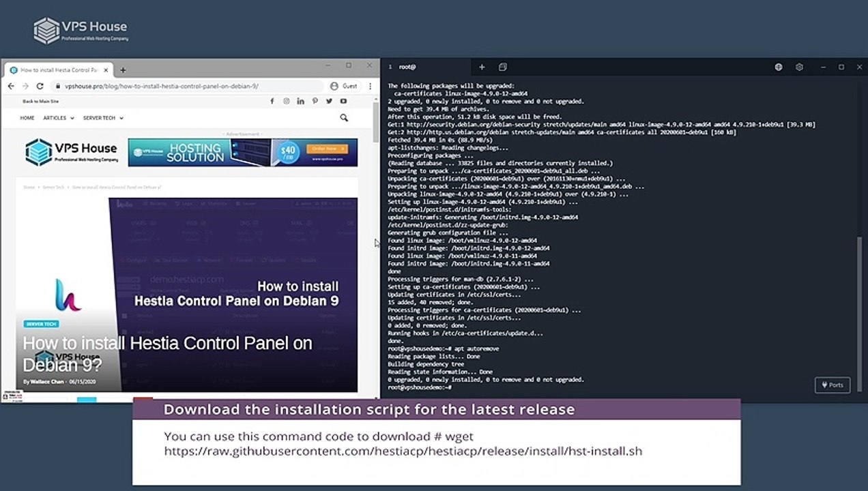Reload the vpshouse.pro page

point(40,86)
